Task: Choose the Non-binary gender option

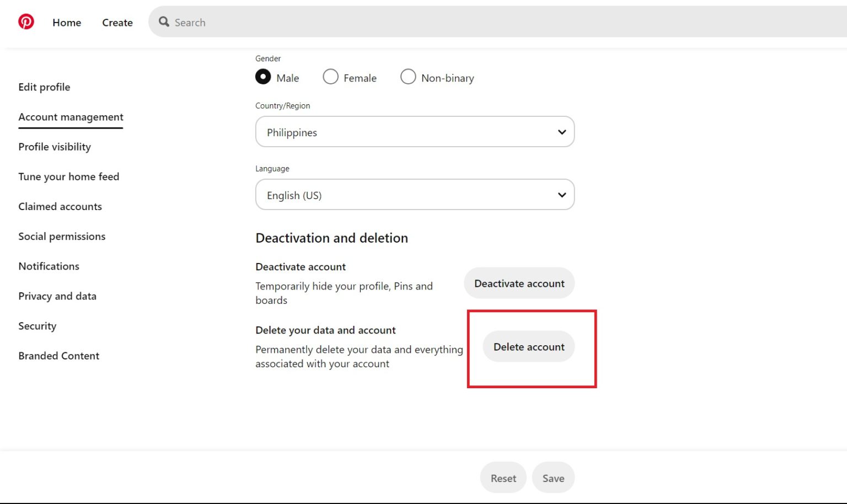Action: click(408, 77)
